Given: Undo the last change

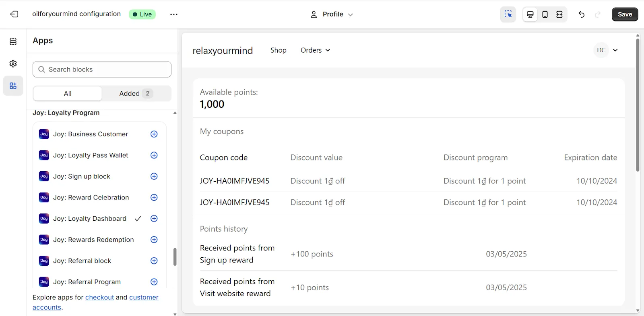Looking at the screenshot, I should tap(582, 14).
